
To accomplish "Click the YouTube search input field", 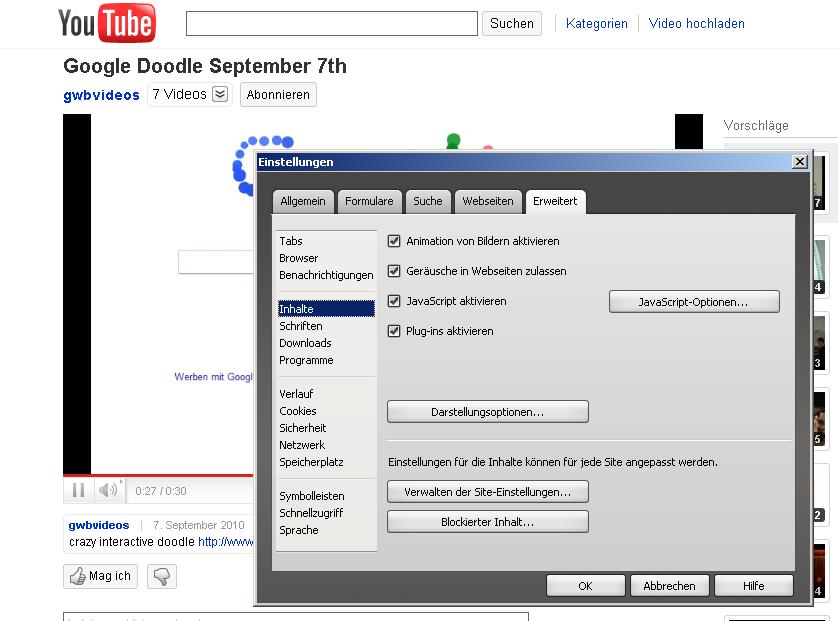I will [332, 24].
